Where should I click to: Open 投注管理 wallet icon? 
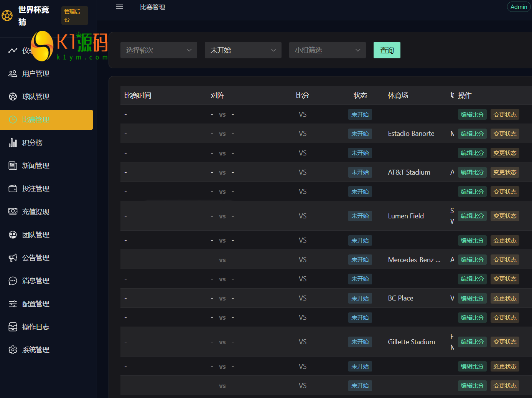13,188
